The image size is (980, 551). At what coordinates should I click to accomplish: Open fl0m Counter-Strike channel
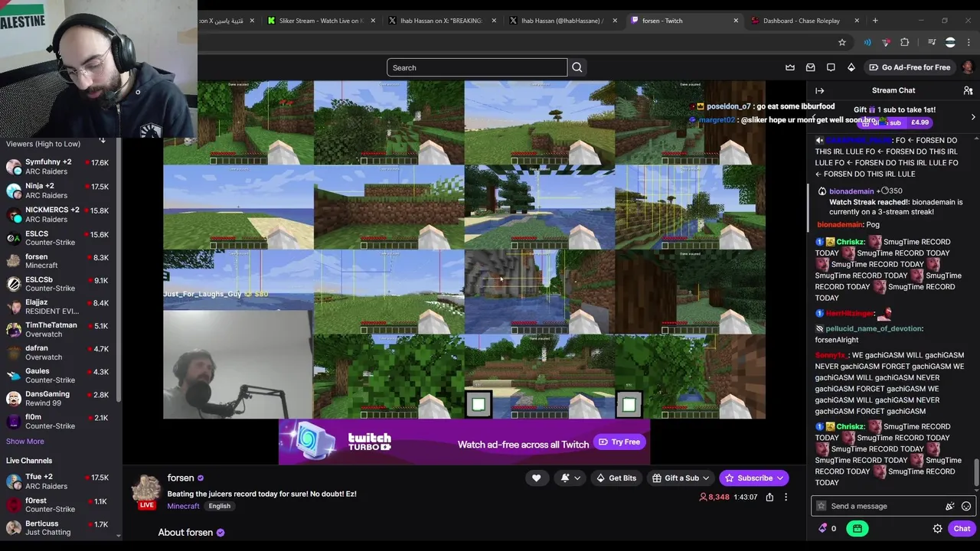(x=58, y=422)
